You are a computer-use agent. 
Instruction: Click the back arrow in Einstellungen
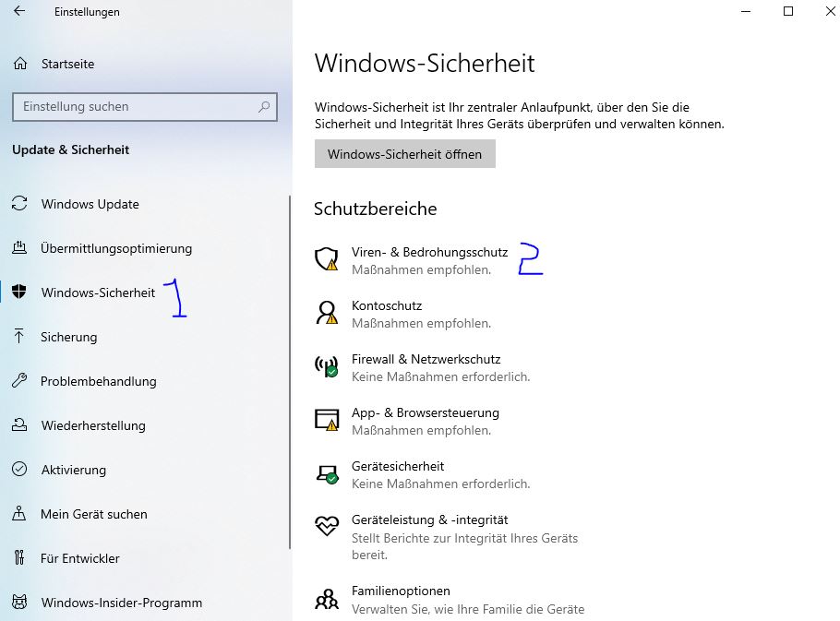click(x=19, y=11)
